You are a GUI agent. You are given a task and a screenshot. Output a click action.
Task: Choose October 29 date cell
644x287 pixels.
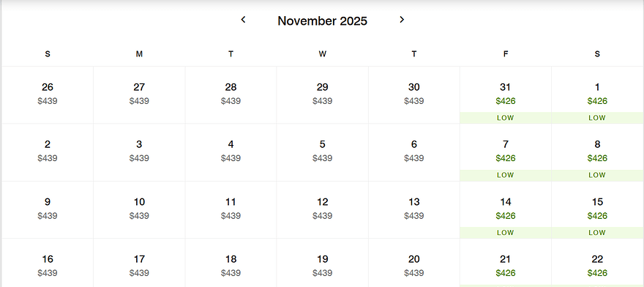coord(323,95)
